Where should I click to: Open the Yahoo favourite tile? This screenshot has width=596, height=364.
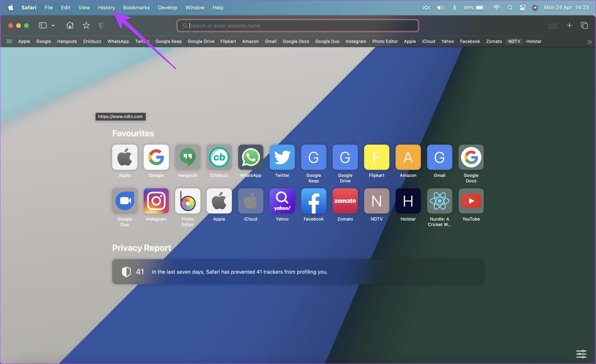coord(282,201)
